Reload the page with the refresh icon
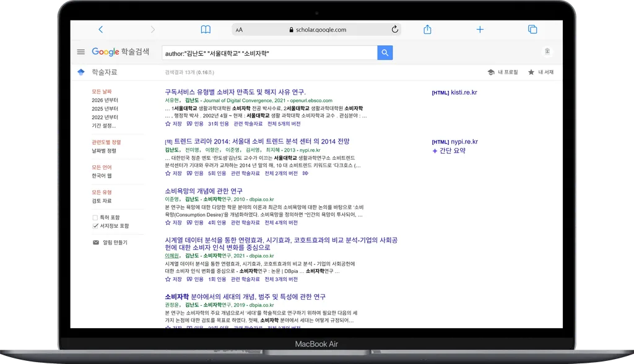The width and height of the screenshot is (634, 364). click(x=395, y=29)
